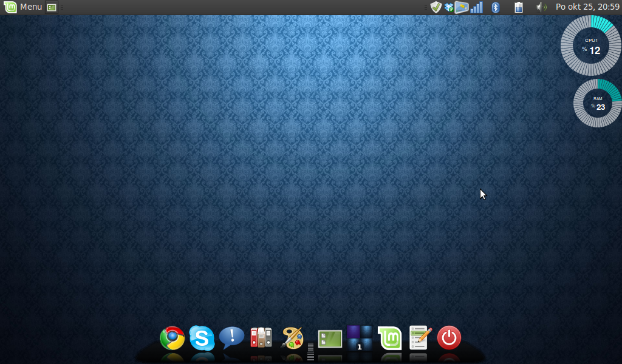Viewport: 622px width, 364px height.
Task: Click the show desktop panel icon
Action: 51,7
